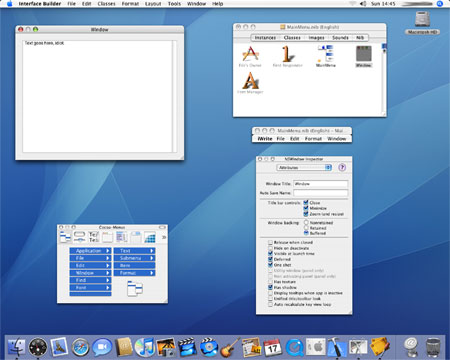Expand the Find menu palette item
This screenshot has height=360, width=450.
[x=90, y=280]
